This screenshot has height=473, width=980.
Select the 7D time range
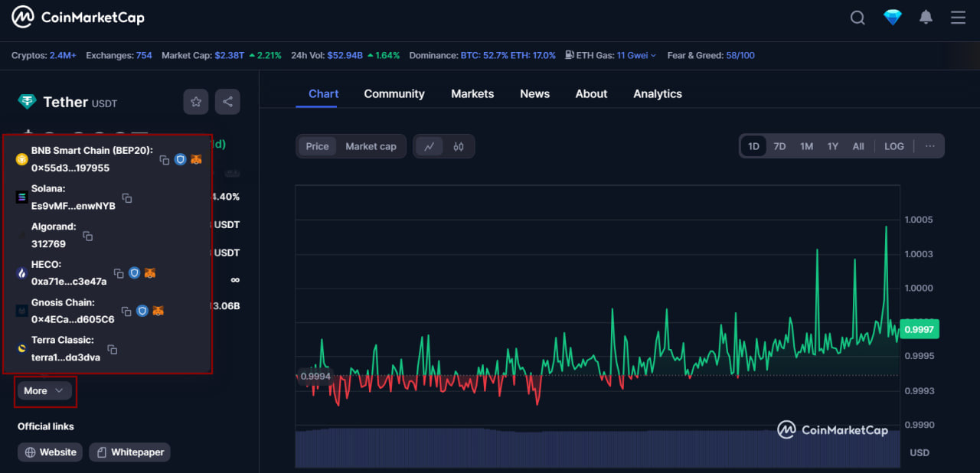[779, 146]
